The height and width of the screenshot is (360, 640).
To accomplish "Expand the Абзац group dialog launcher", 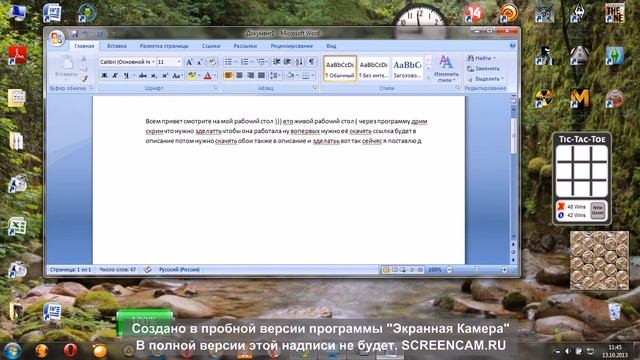I will click(x=315, y=88).
